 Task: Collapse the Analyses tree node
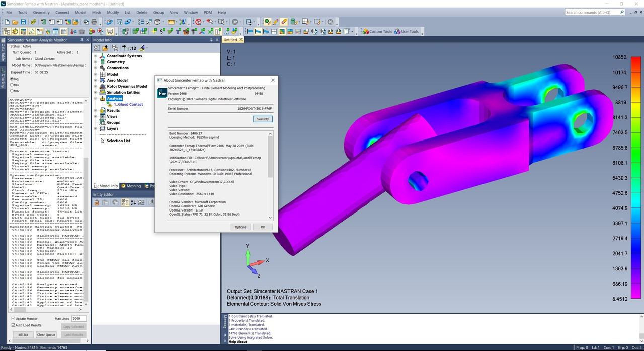click(95, 98)
